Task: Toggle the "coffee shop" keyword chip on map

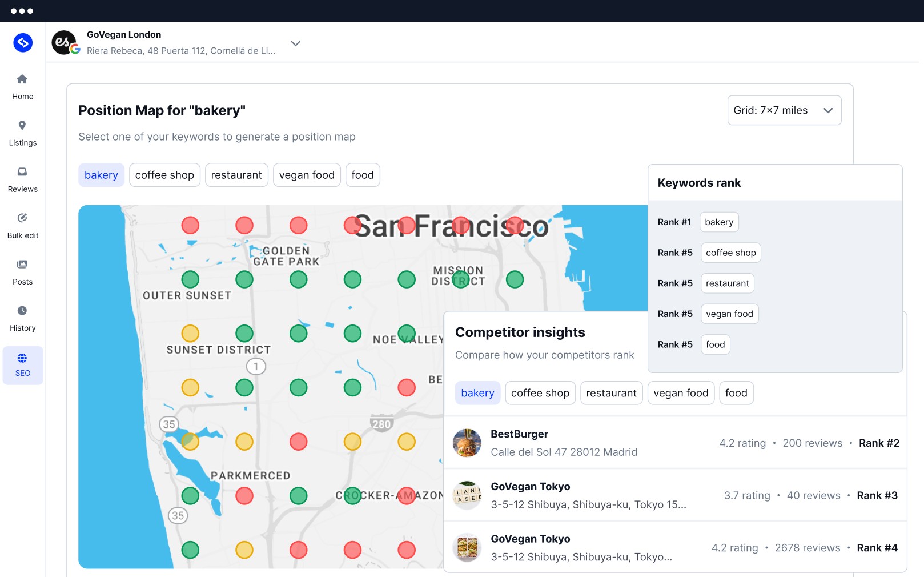Action: point(164,175)
